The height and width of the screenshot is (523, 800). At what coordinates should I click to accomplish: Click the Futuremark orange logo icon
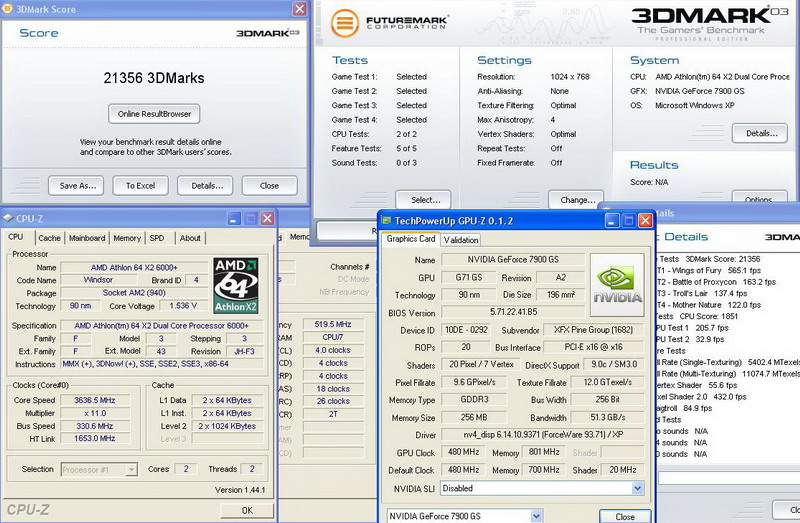(345, 23)
